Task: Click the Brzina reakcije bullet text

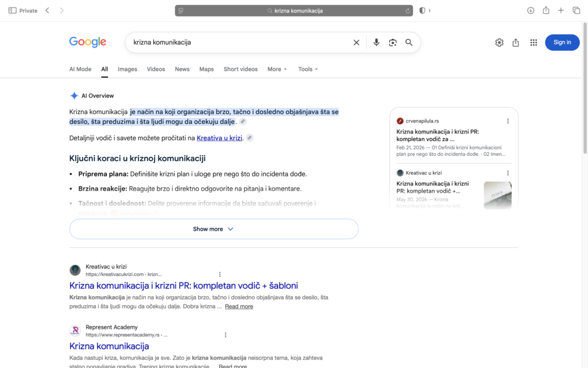Action: pos(189,189)
